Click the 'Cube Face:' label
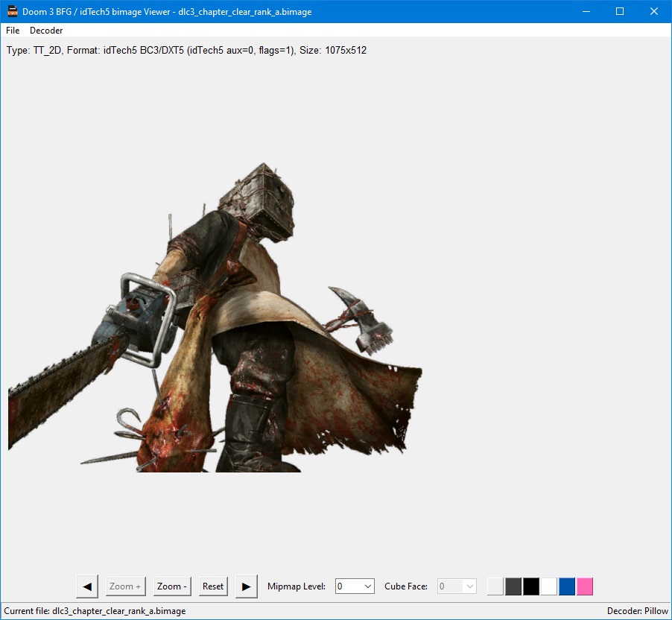Image resolution: width=672 pixels, height=620 pixels. pos(406,586)
